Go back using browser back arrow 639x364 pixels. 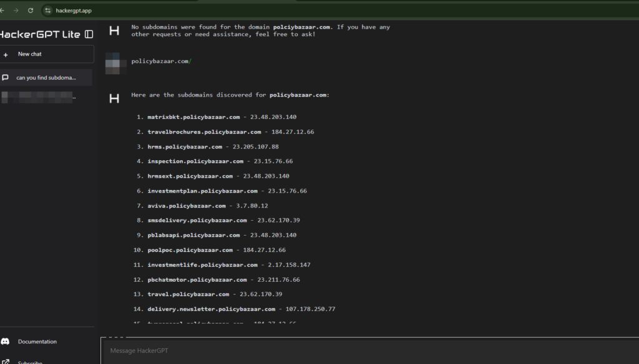click(x=2, y=11)
